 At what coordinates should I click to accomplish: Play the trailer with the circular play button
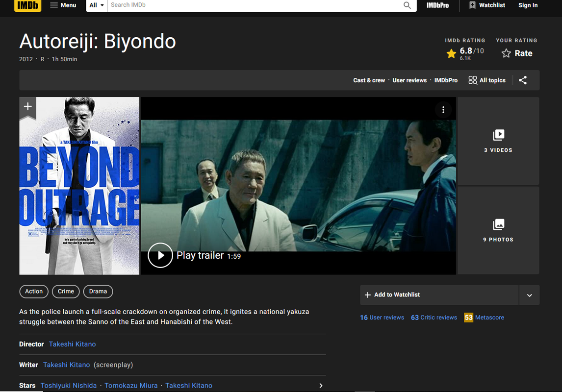(160, 255)
